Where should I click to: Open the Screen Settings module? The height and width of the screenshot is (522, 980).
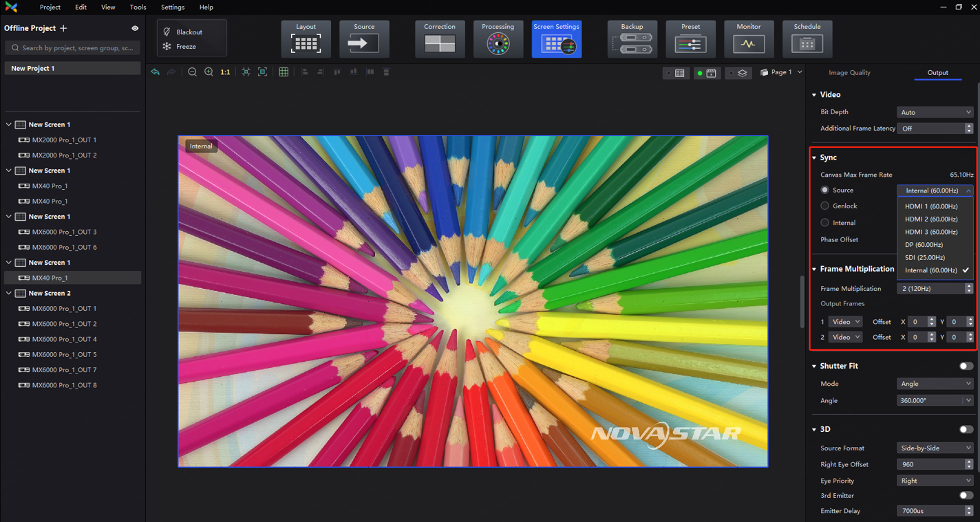coord(557,39)
